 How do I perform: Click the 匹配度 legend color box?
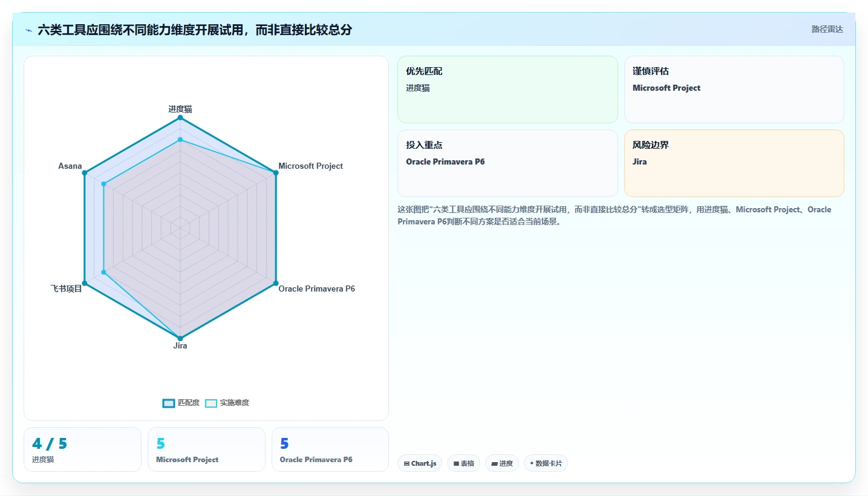[169, 403]
